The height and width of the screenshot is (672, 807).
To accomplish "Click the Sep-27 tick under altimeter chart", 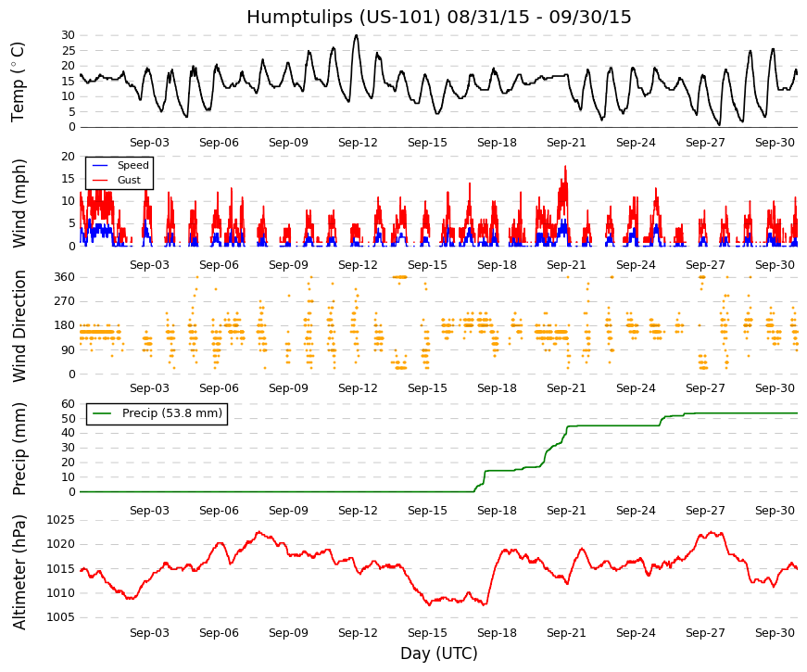I will pos(705,633).
